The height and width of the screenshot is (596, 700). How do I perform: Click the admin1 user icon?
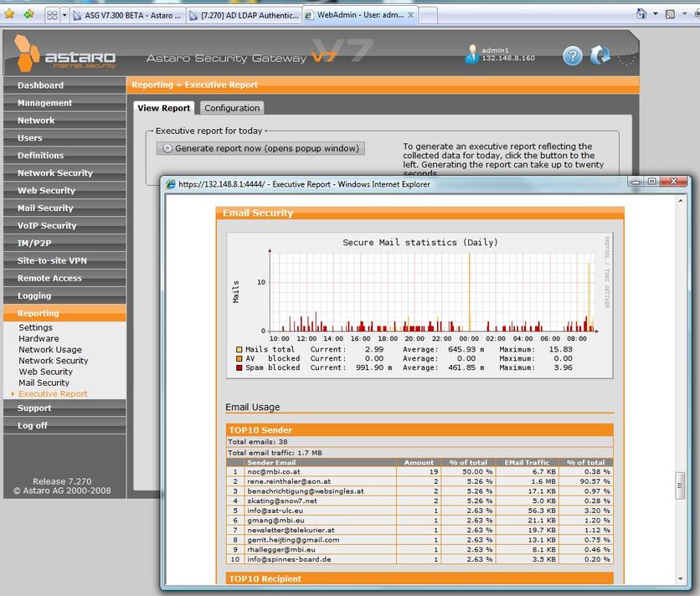pos(471,54)
